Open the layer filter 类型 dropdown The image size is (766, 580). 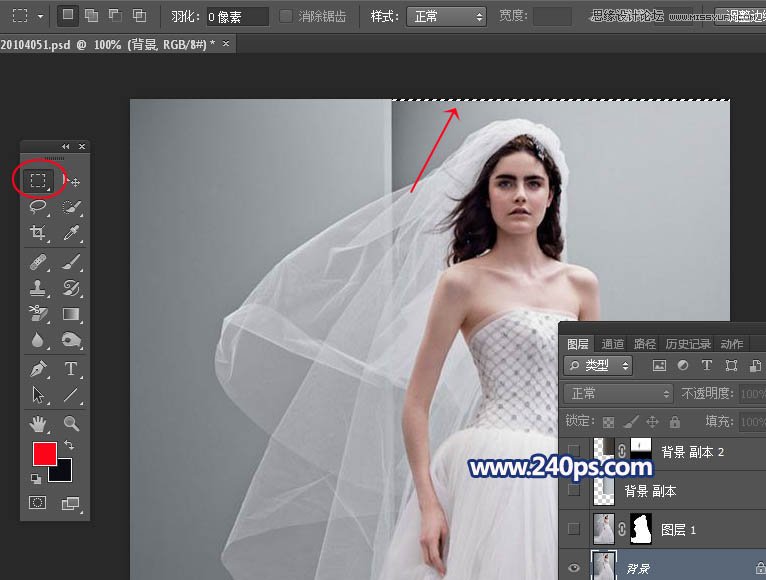coord(598,366)
